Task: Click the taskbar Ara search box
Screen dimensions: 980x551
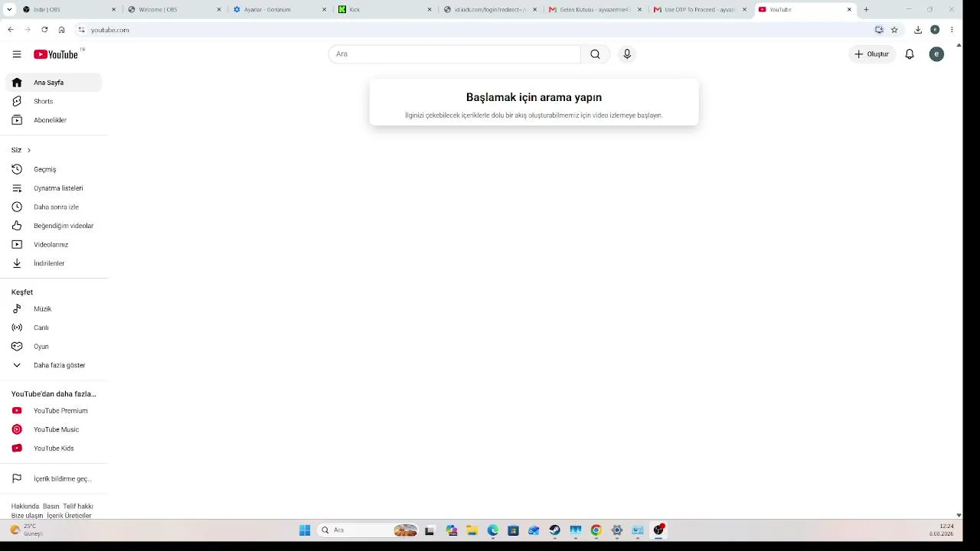Action: 369,530
